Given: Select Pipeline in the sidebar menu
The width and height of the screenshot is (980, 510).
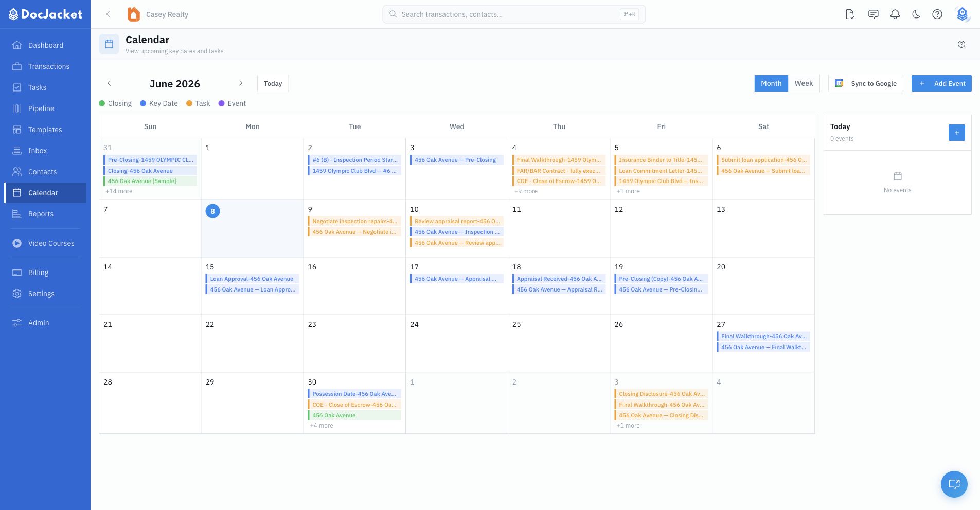Looking at the screenshot, I should (x=45, y=108).
